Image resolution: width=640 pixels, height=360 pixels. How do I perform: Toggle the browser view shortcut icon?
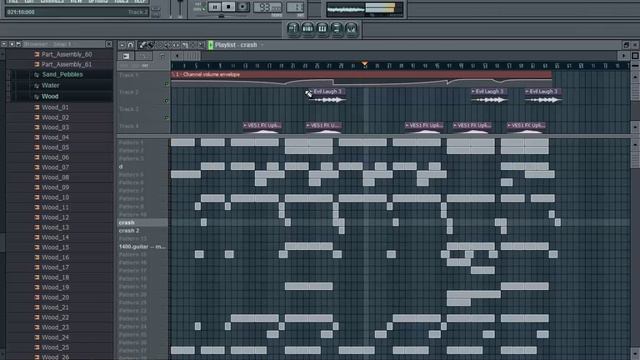tap(337, 29)
